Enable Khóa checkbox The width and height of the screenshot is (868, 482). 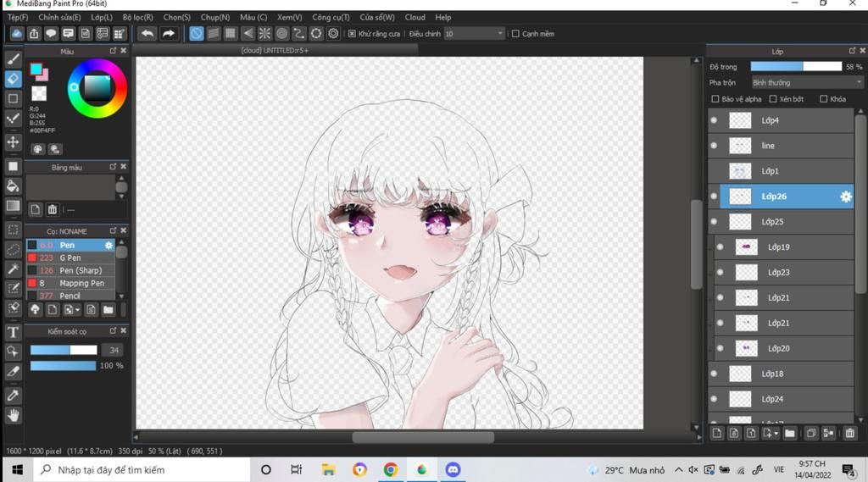click(824, 99)
